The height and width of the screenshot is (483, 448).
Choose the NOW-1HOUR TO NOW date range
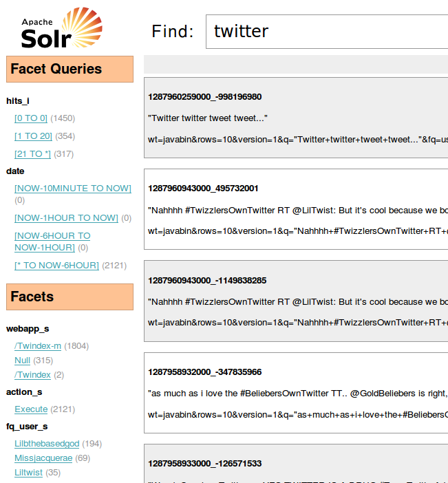point(66,218)
